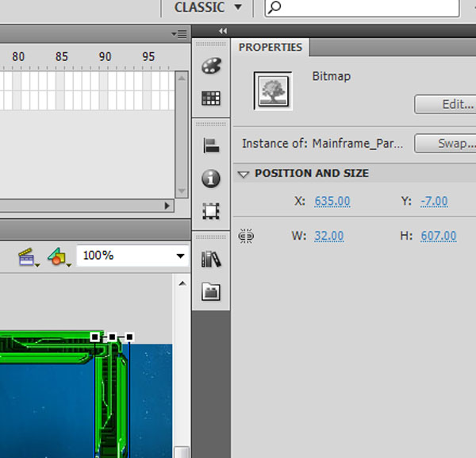Click the Y position value -7.00
476x458 pixels.
click(x=434, y=201)
